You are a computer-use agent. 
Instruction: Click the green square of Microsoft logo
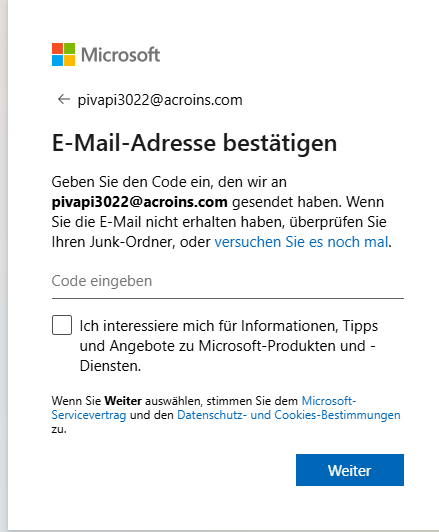70,49
